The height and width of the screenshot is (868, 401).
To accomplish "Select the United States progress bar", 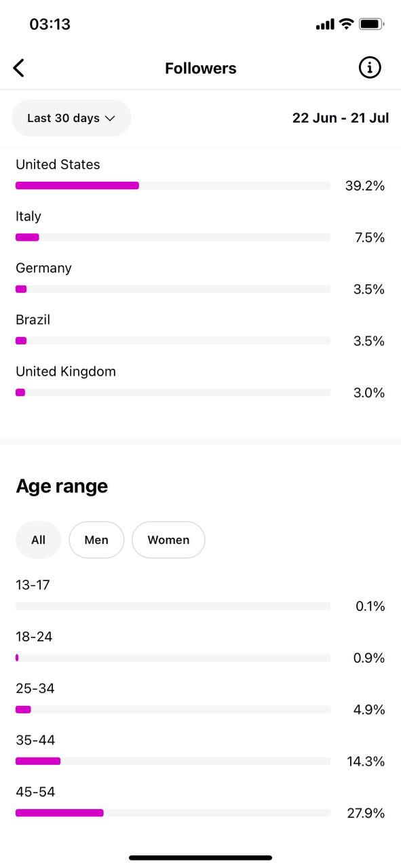I will (173, 185).
